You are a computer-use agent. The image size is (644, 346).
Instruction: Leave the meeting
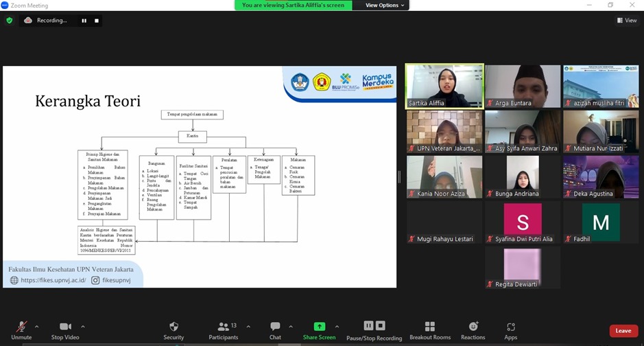click(x=623, y=331)
